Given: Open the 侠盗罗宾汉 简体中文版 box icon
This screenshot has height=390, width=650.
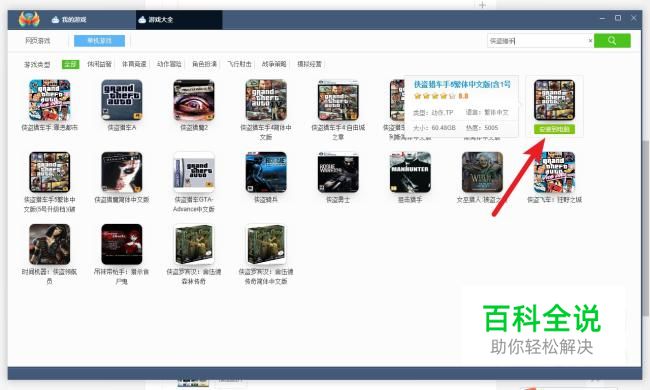Looking at the screenshot, I should (266, 244).
